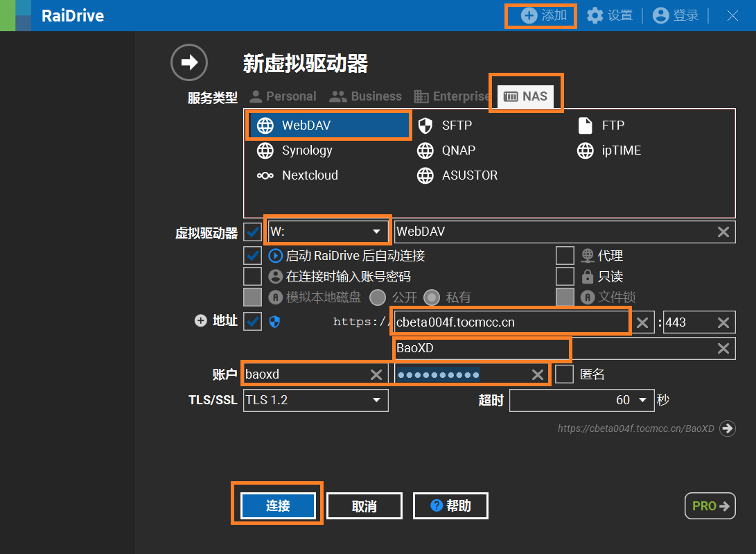Screen dimensions: 756x554
Task: Open settings via the gear icon
Action: coord(595,15)
